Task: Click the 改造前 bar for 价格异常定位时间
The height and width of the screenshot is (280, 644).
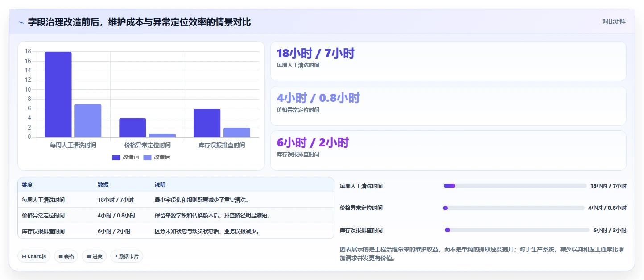Action: [x=132, y=128]
